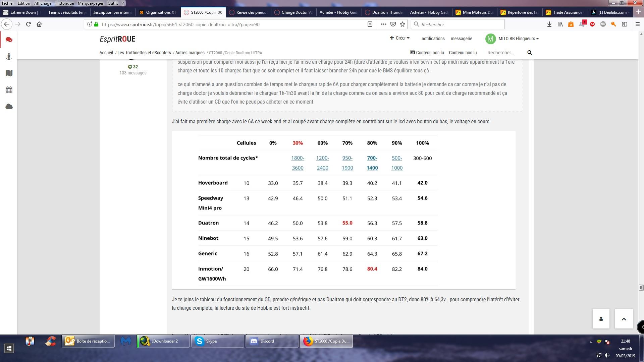Click the red 80.4 Inmotion value
644x362 pixels.
[x=372, y=269]
